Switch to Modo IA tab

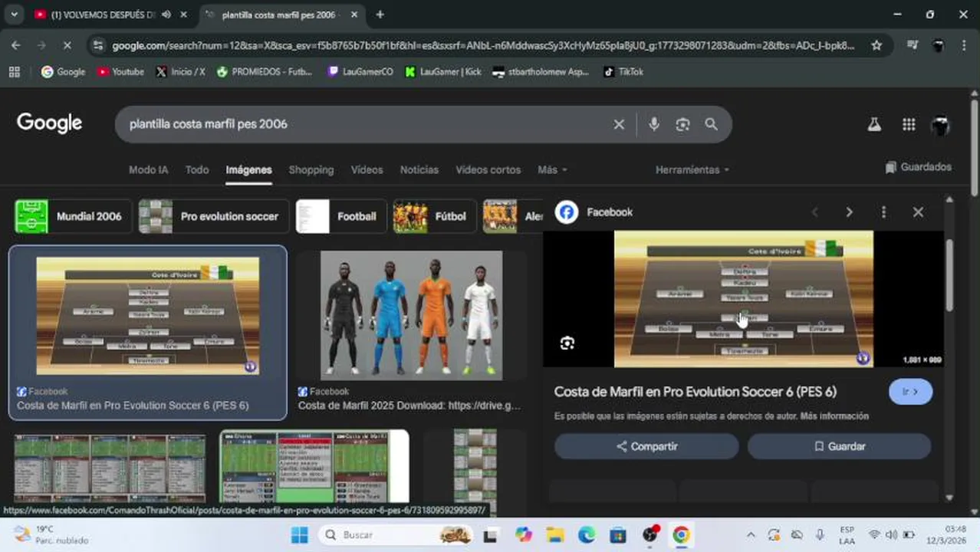click(x=148, y=170)
